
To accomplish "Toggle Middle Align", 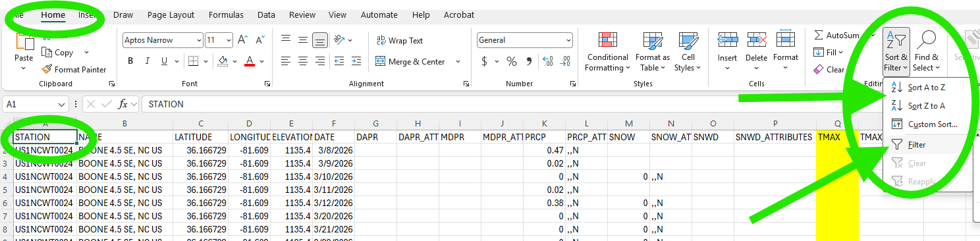I will (303, 40).
